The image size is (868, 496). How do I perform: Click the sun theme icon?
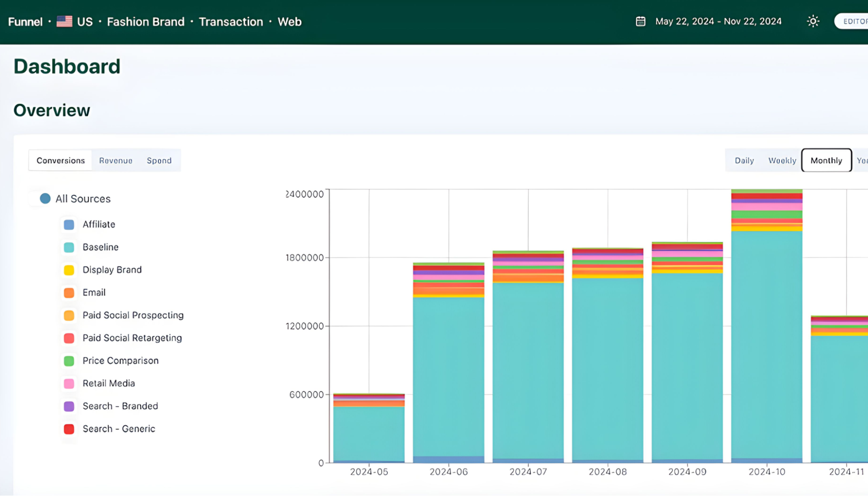[812, 21]
